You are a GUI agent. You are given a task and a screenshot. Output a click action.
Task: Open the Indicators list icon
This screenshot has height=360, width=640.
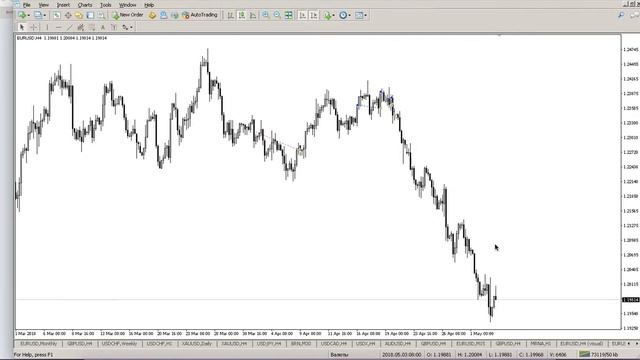(327, 15)
